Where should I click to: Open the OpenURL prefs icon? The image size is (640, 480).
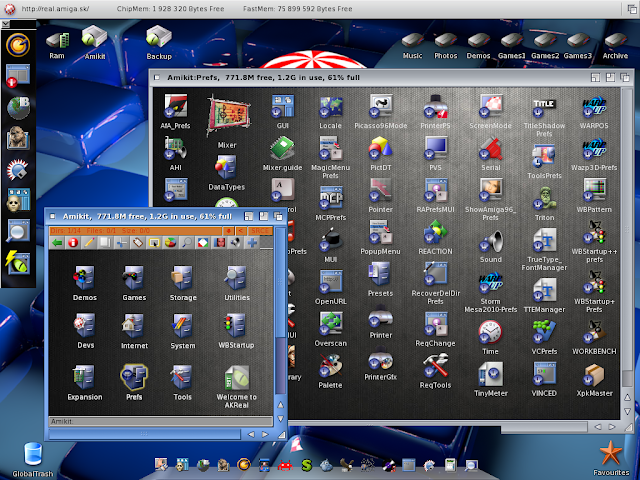tap(331, 282)
